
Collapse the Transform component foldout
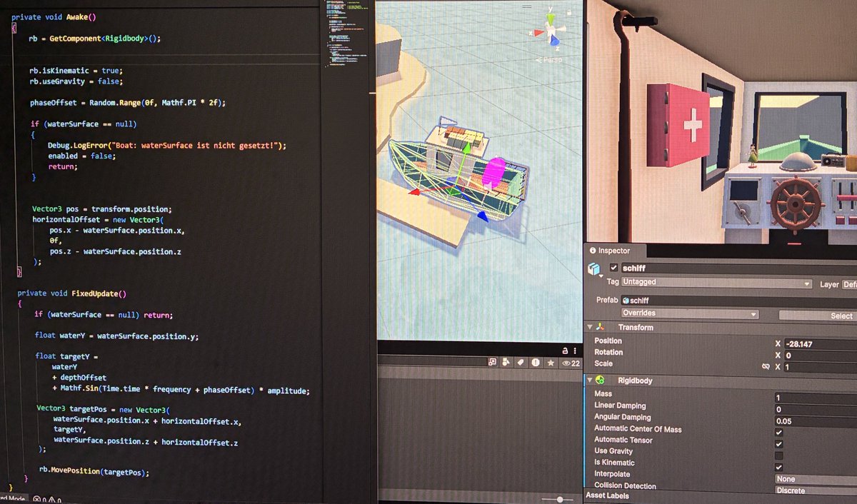coord(589,327)
